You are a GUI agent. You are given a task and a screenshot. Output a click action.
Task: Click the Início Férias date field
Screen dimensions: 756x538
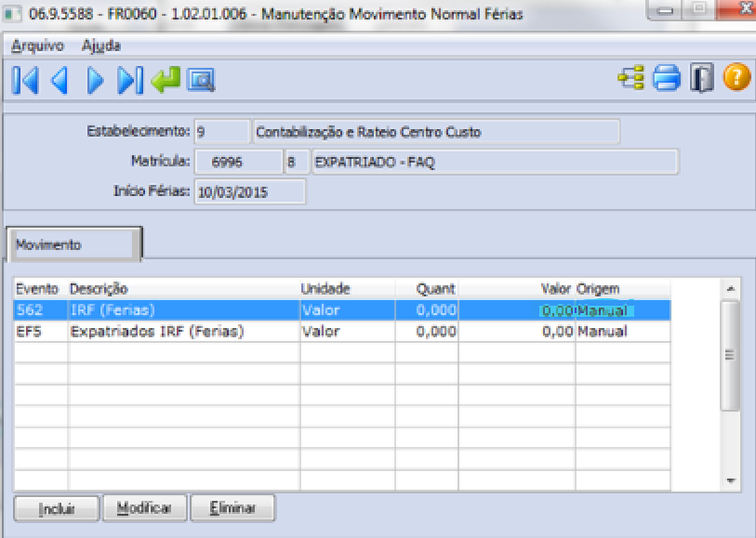(x=250, y=191)
